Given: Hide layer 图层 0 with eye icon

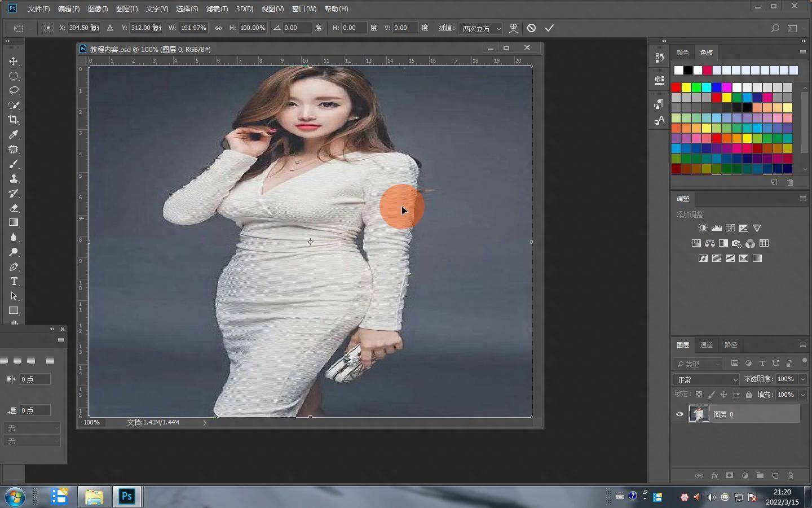Looking at the screenshot, I should coord(679,414).
